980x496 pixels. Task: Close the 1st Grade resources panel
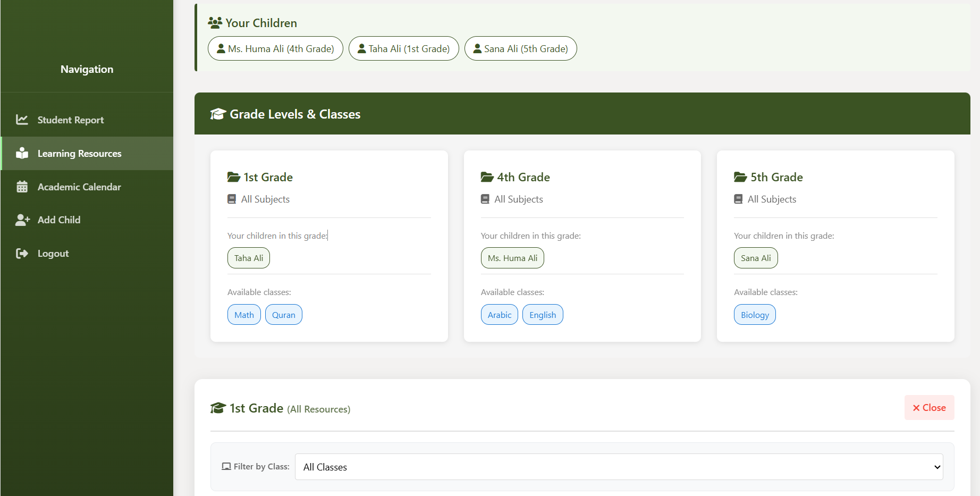point(929,407)
